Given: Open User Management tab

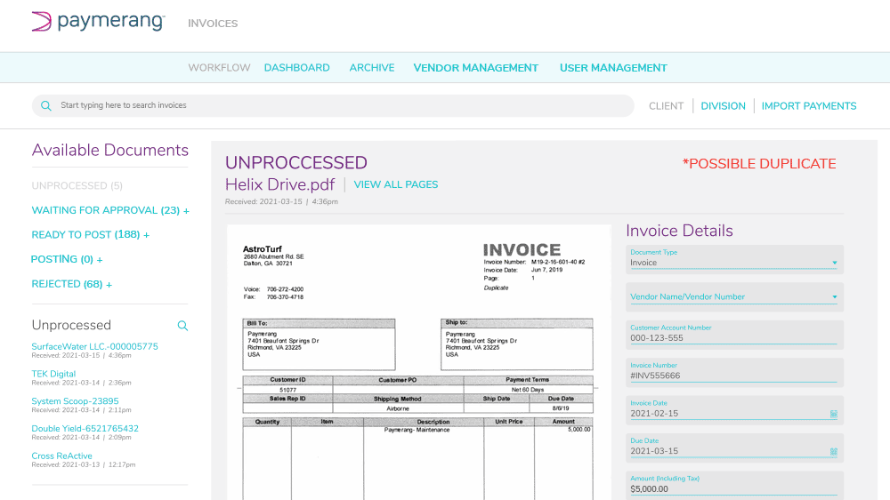Looking at the screenshot, I should 613,68.
